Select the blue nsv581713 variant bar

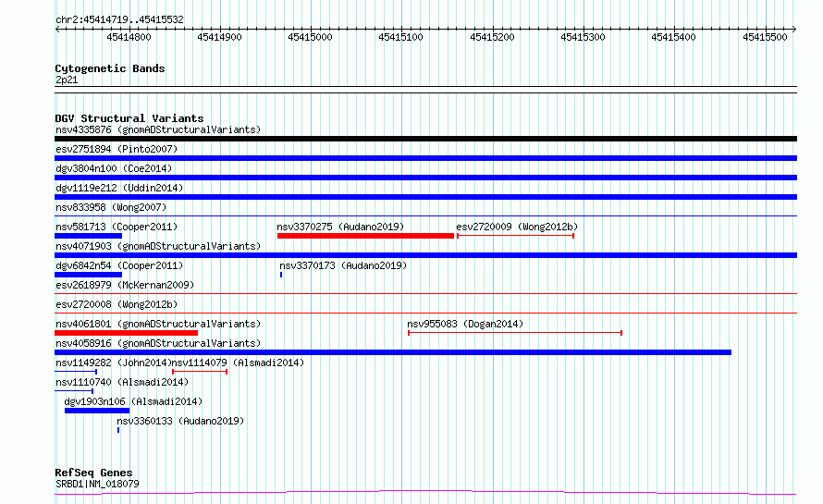pos(88,236)
